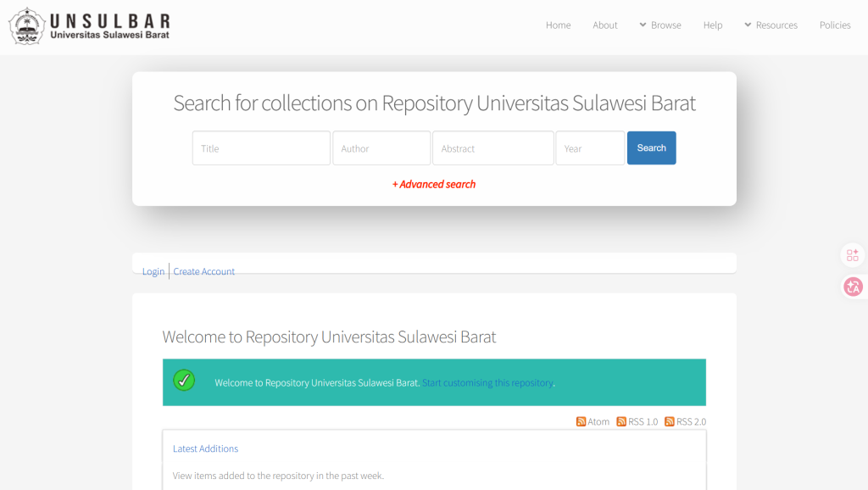The image size is (868, 490).
Task: Click the Create Account link
Action: pos(203,271)
